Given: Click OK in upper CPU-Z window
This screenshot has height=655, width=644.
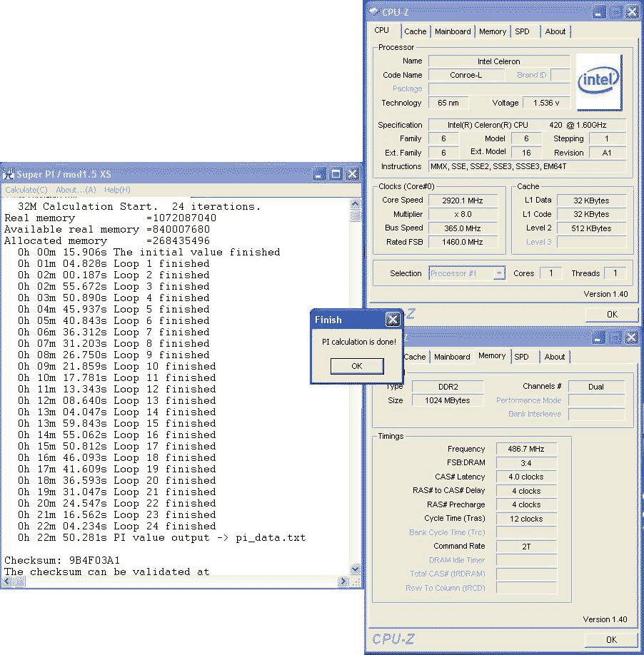Looking at the screenshot, I should pos(612,314).
